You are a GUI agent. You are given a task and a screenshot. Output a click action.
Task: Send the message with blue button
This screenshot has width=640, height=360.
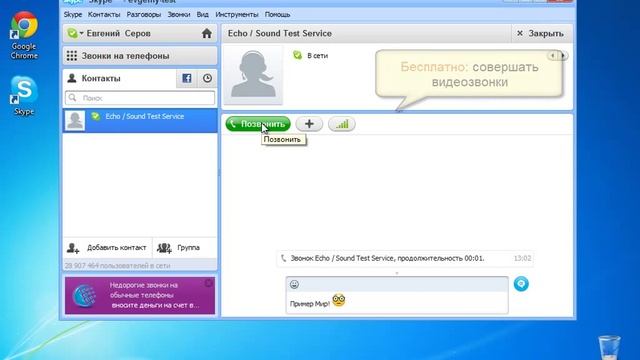(521, 284)
